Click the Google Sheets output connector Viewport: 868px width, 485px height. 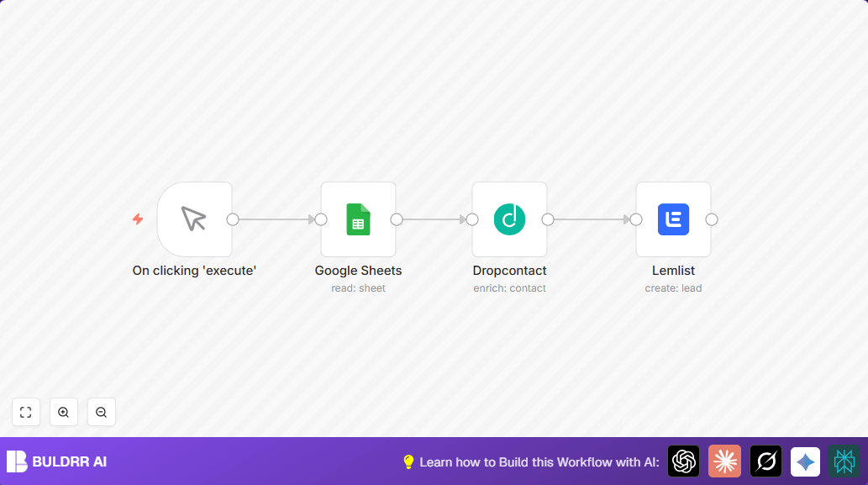coord(397,219)
